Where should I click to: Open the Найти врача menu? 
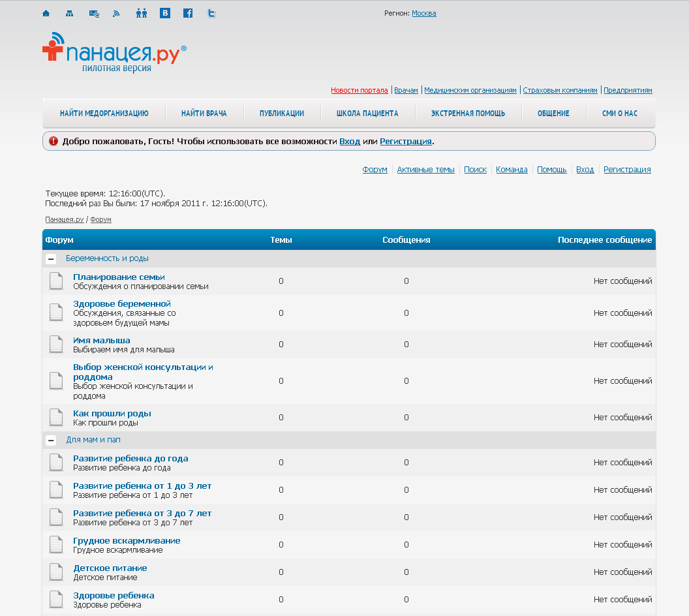coord(204,114)
